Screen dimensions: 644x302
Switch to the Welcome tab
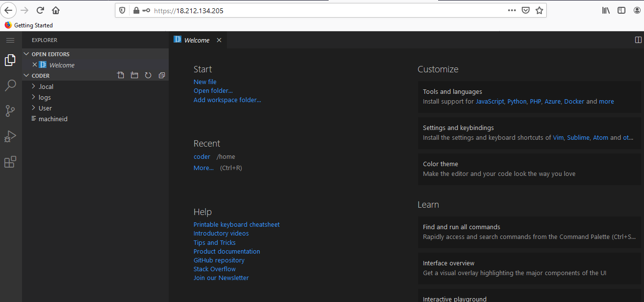pyautogui.click(x=197, y=40)
